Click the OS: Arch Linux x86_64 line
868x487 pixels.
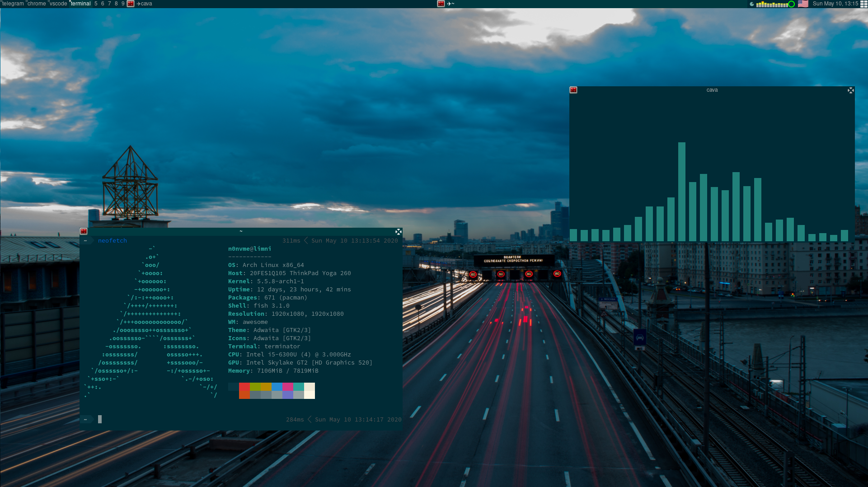click(266, 265)
